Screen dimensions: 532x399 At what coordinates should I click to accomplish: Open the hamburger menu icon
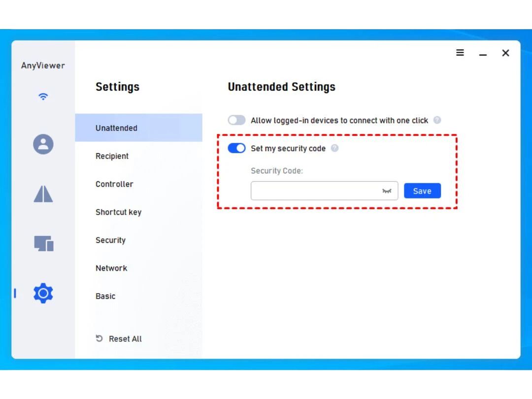point(460,53)
